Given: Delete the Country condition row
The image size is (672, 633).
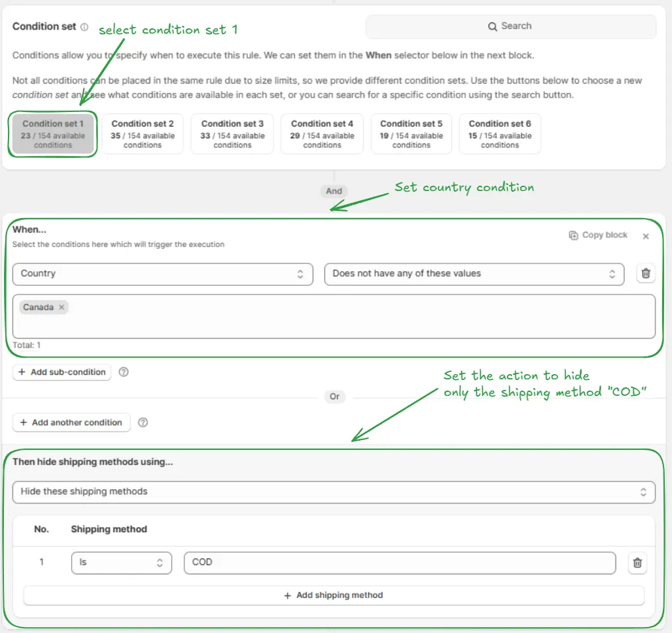Looking at the screenshot, I should [646, 274].
